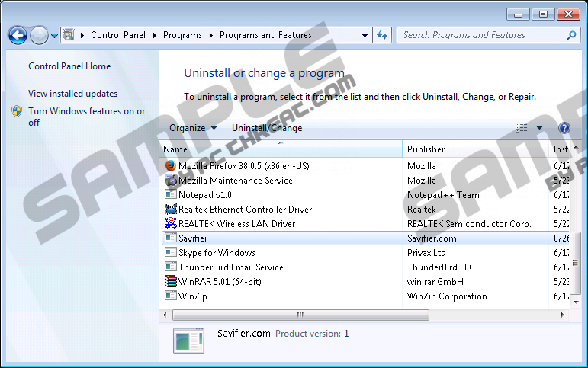
Task: Click Uninstall/Change in the toolbar
Action: (x=267, y=128)
